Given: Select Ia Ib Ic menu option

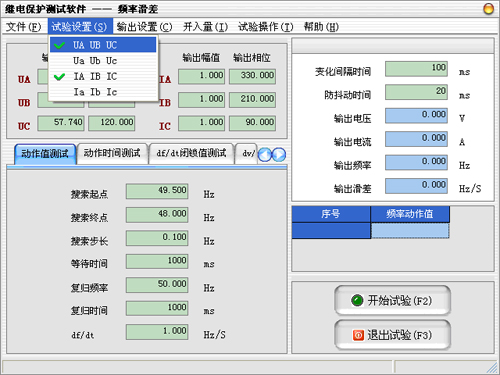Looking at the screenshot, I should 103,92.
